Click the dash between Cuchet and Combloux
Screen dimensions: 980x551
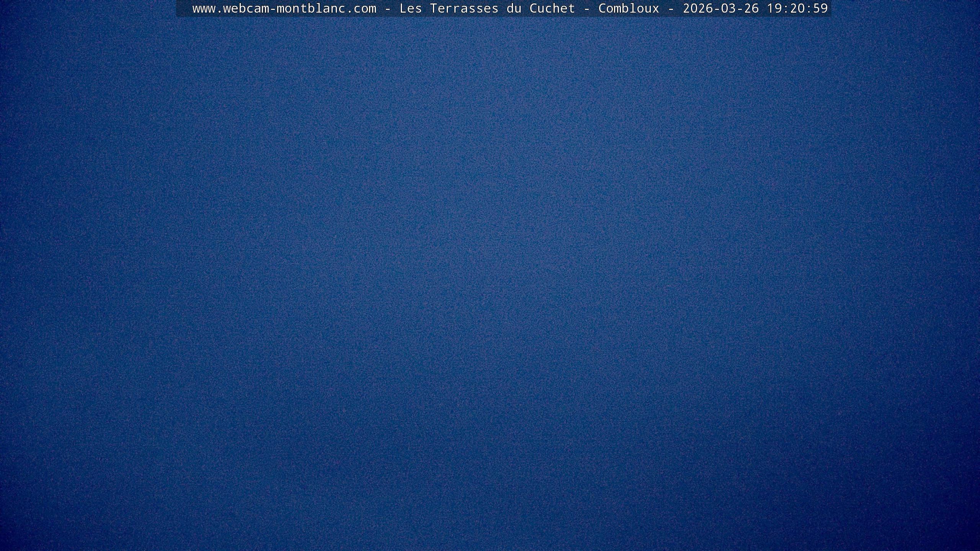[586, 8]
